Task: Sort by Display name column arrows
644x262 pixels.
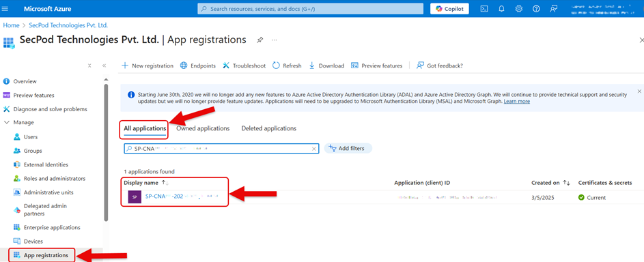Action: point(165,183)
